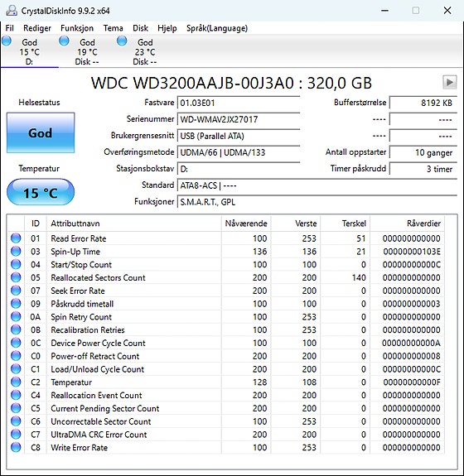Screen dimensions: 464x476
Task: Open the Tema menu
Action: pos(113,28)
